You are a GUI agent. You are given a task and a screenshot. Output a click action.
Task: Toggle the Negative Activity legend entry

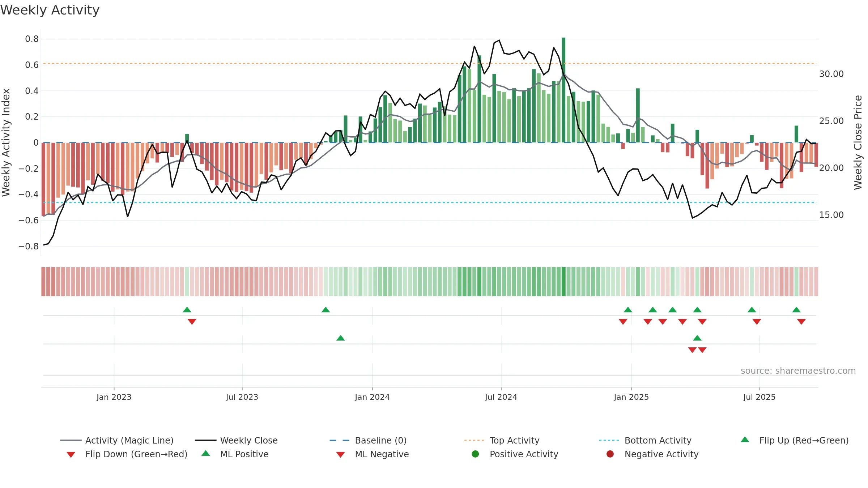pos(652,454)
